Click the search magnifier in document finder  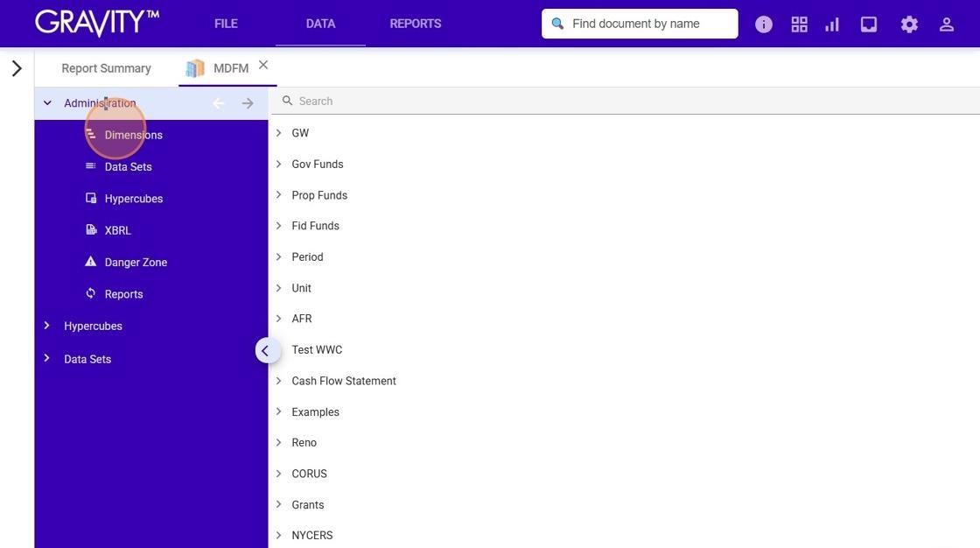[557, 24]
